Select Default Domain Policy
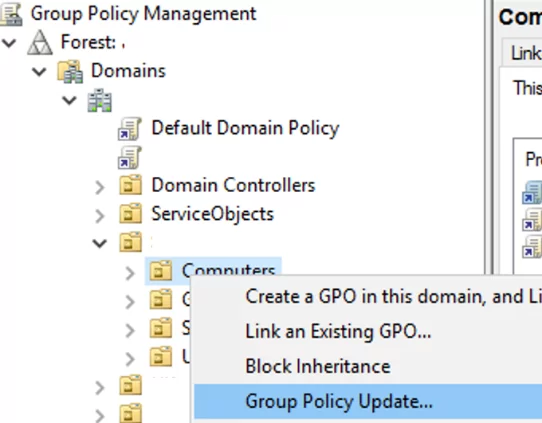The height and width of the screenshot is (423, 542). [x=245, y=128]
